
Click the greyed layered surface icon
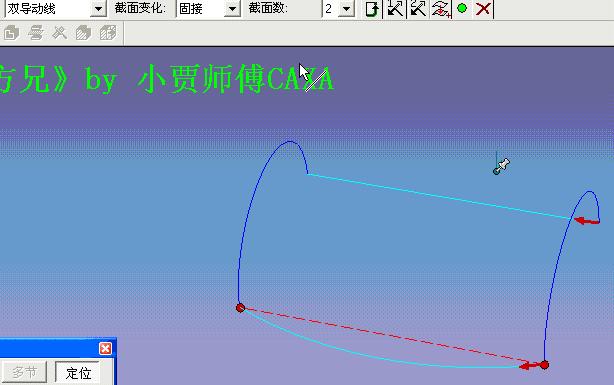36,33
